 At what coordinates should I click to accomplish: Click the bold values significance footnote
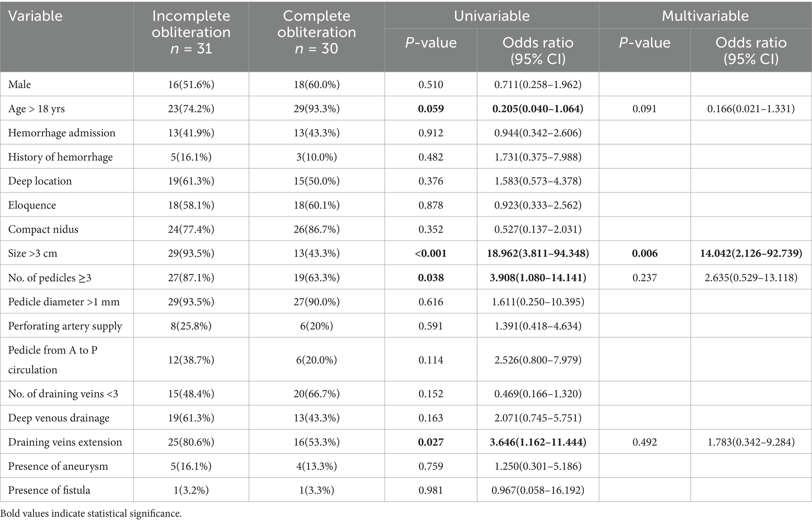tap(91, 513)
